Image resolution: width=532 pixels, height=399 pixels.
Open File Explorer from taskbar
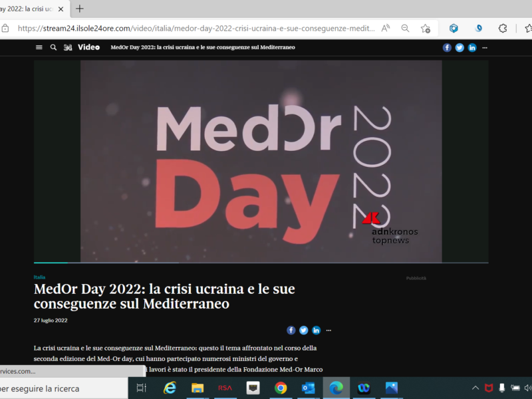pyautogui.click(x=198, y=388)
